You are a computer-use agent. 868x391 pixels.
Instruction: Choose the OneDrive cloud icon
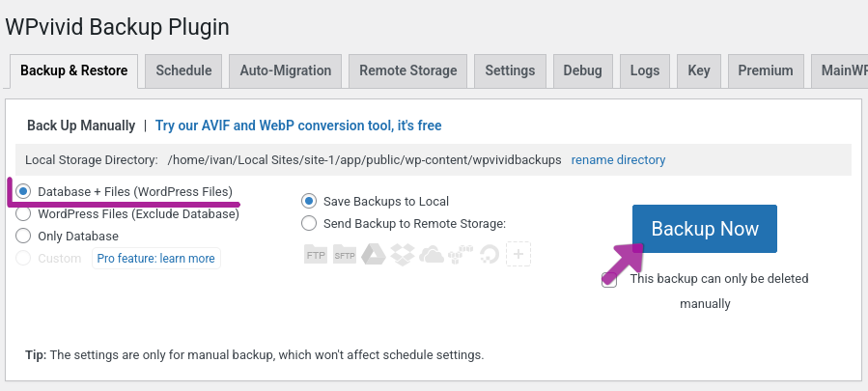[432, 255]
